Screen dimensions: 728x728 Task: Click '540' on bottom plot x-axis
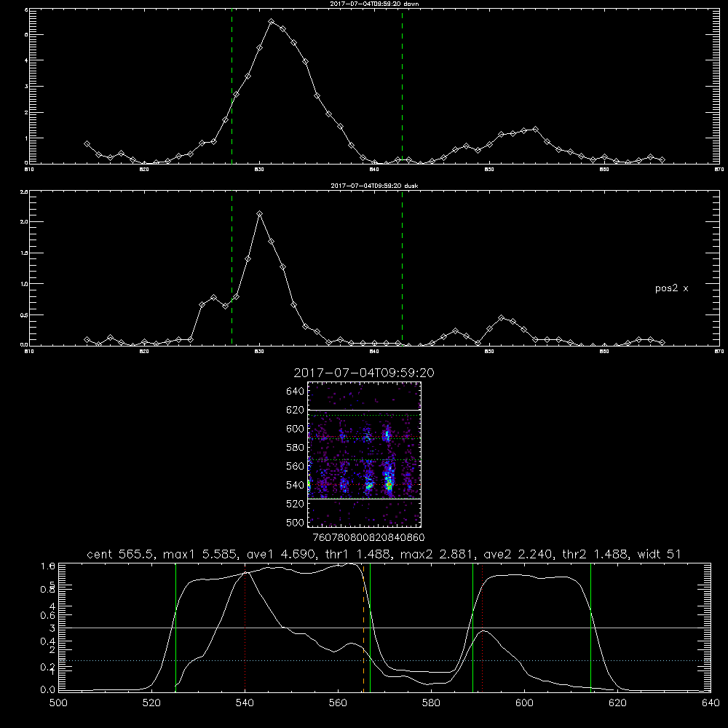(245, 703)
